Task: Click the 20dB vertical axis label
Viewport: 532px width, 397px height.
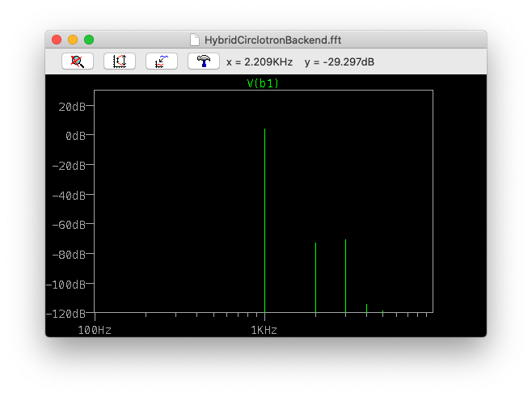Action: pyautogui.click(x=72, y=107)
